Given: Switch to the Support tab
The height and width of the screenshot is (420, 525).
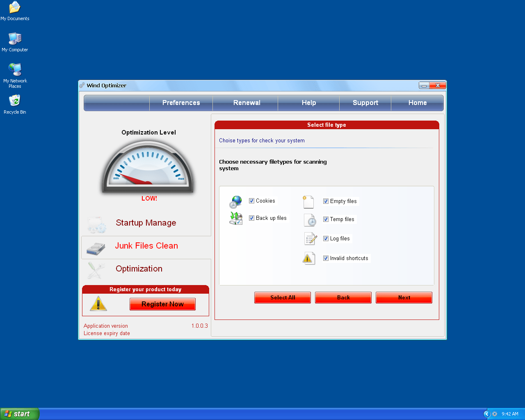Looking at the screenshot, I should tap(365, 103).
